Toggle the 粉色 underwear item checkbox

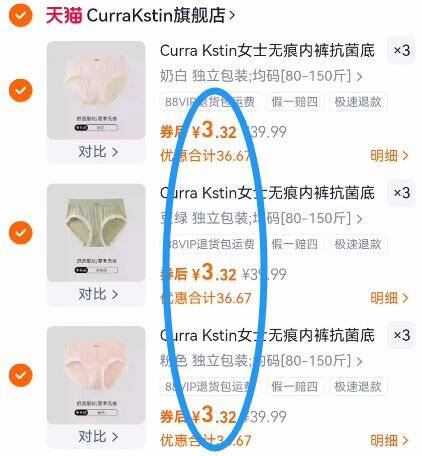20,375
